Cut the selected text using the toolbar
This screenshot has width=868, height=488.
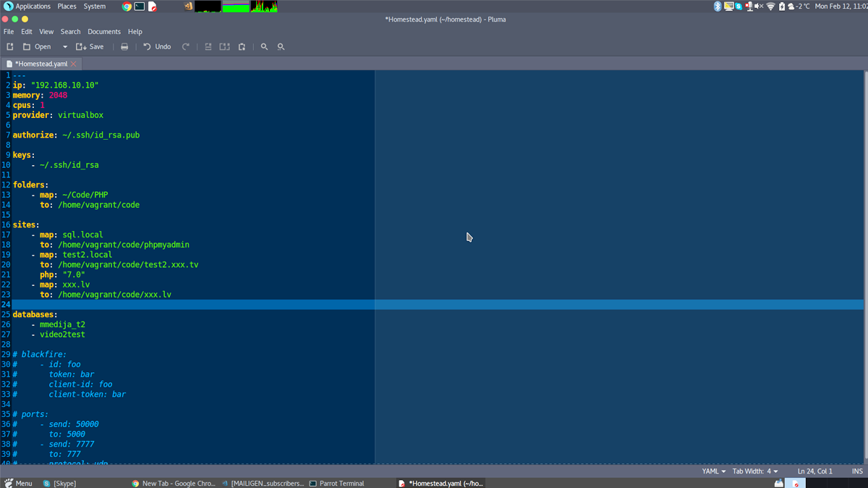tap(208, 46)
